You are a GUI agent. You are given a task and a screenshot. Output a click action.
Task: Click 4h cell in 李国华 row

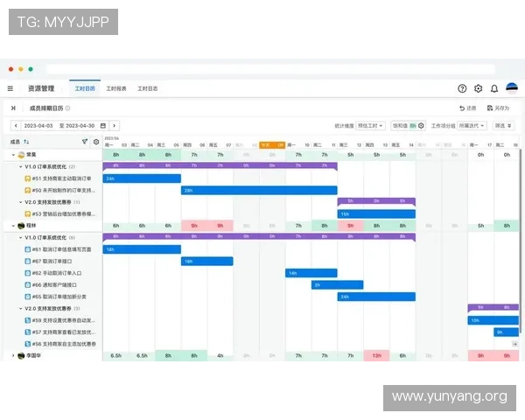click(220, 355)
